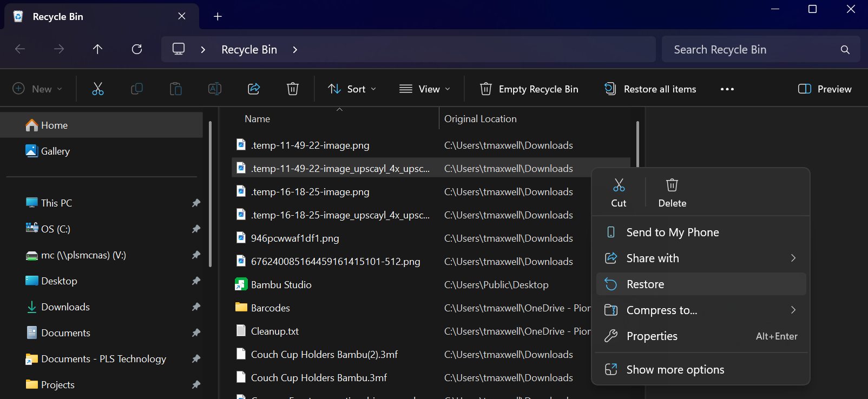This screenshot has height=399, width=868.
Task: Click the Share icon in the toolbar
Action: point(254,89)
